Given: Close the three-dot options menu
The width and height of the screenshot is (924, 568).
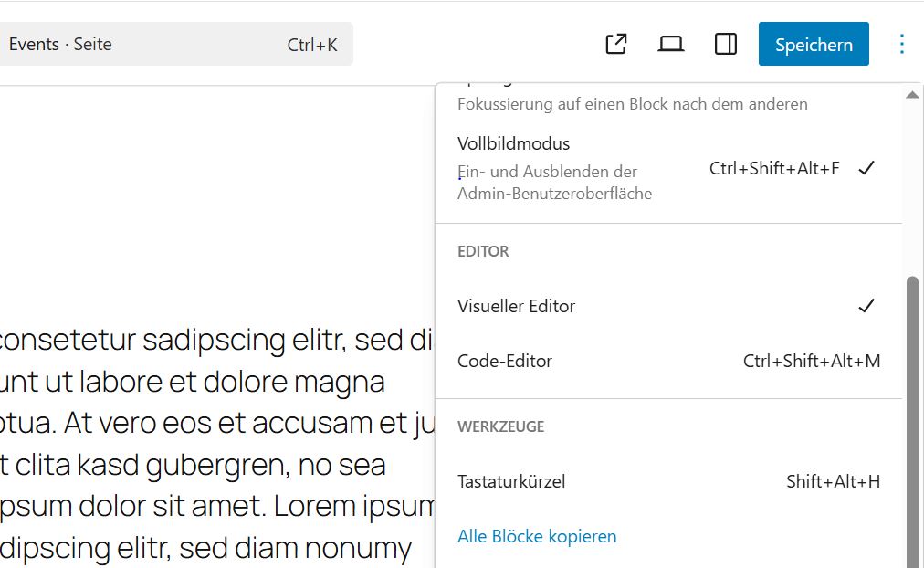Looking at the screenshot, I should tap(901, 44).
